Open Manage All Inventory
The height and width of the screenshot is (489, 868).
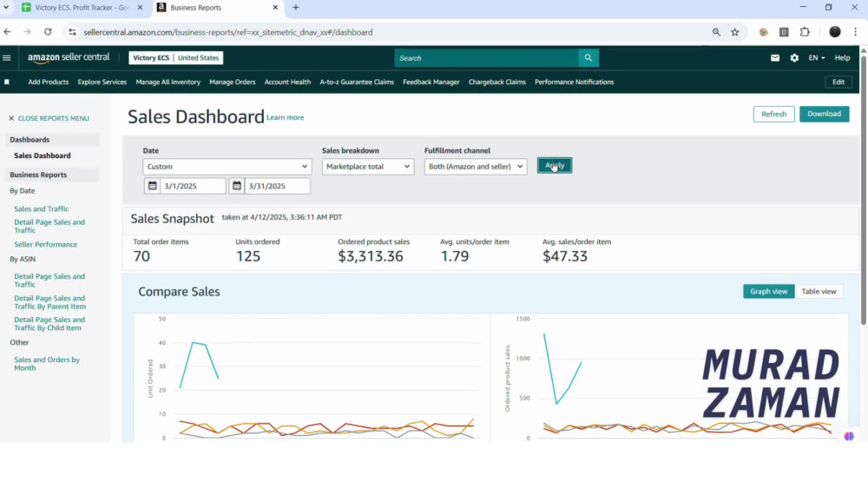(x=168, y=82)
